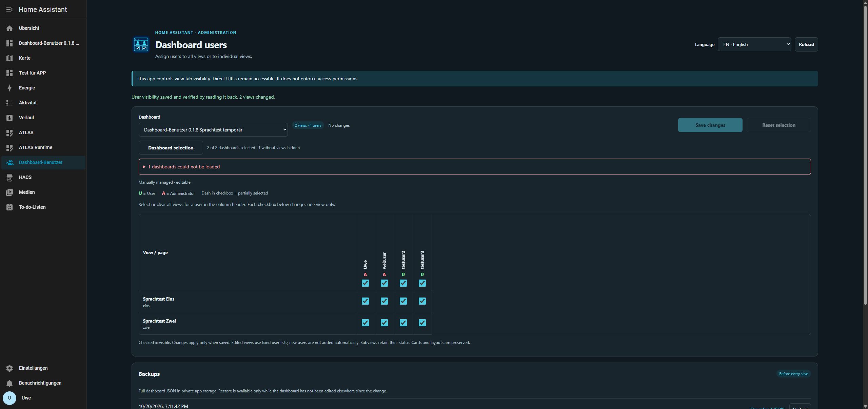868x409 pixels.
Task: Click the Verlauf chart icon
Action: tap(9, 118)
